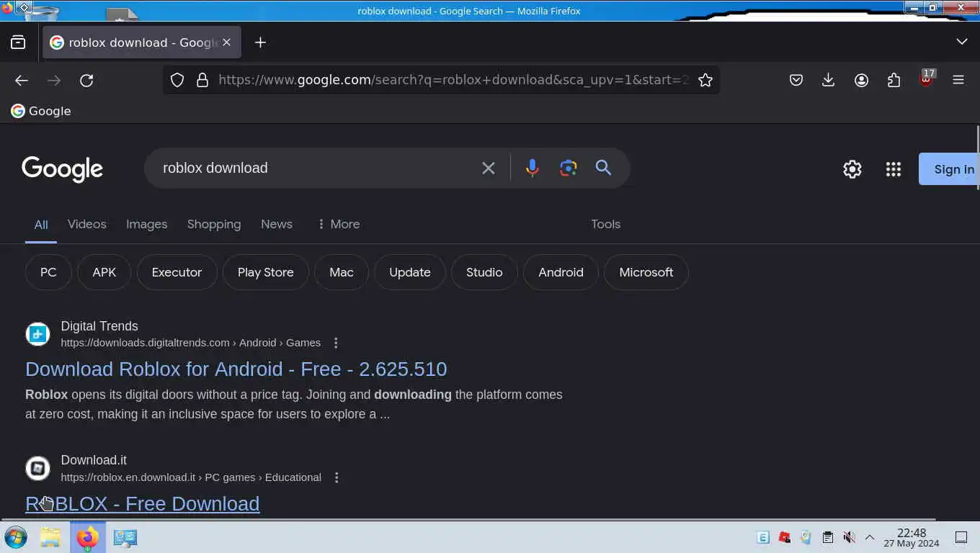Image resolution: width=980 pixels, height=553 pixels.
Task: Filter results by Executor chip
Action: (177, 272)
